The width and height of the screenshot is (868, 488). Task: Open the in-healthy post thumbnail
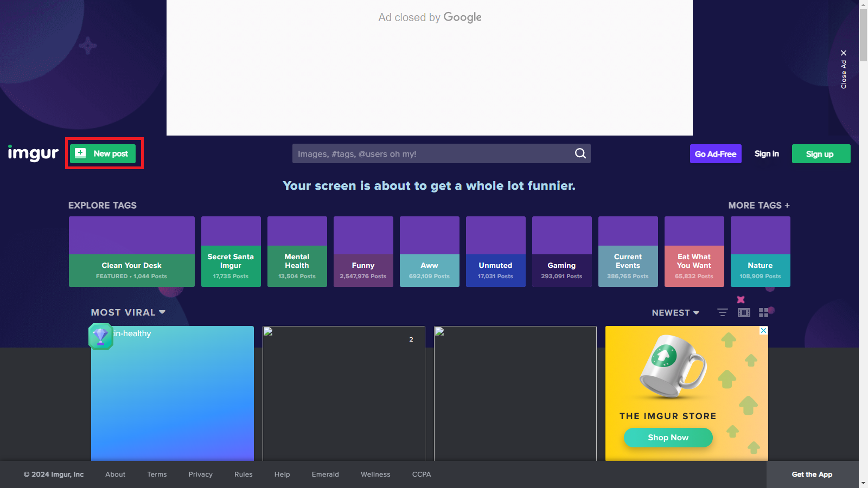point(173,393)
